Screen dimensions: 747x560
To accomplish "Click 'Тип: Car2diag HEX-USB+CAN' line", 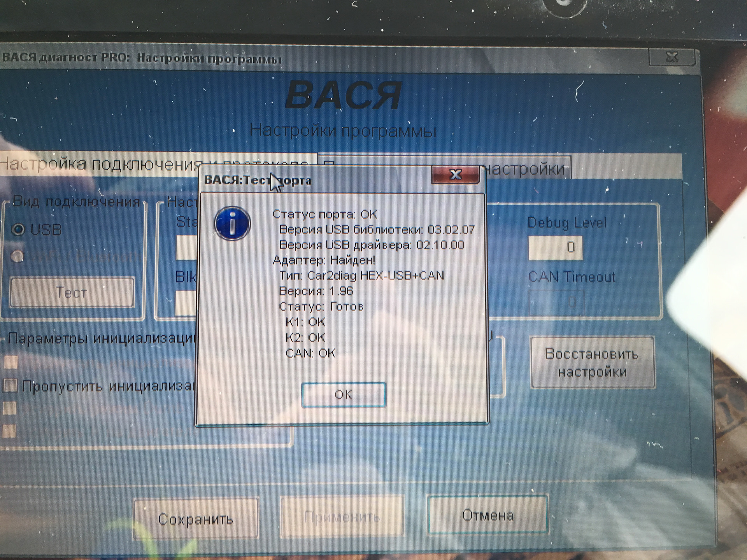I will [361, 276].
